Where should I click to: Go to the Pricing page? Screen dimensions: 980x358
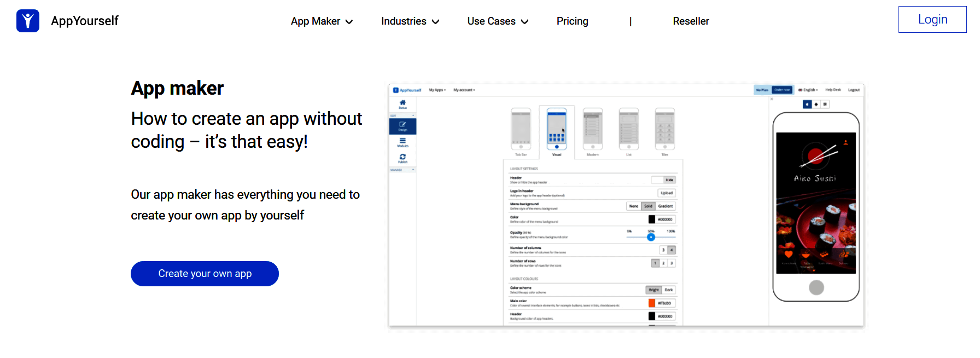pos(572,21)
